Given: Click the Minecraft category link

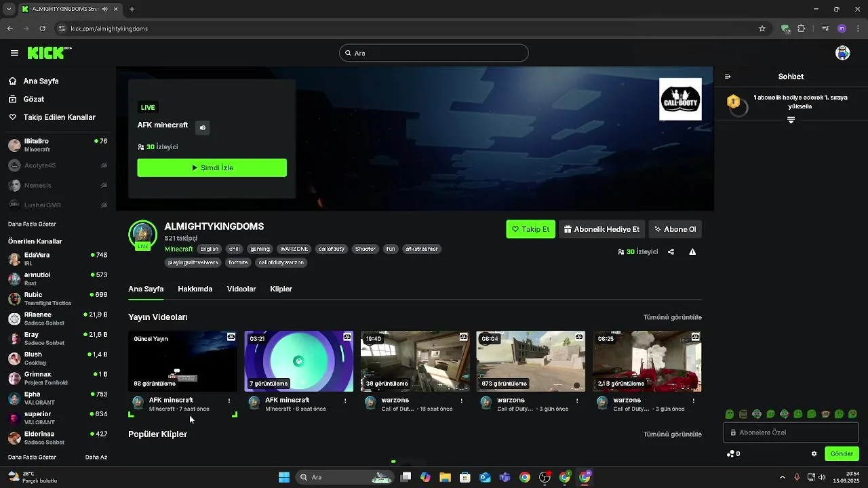Looking at the screenshot, I should [x=178, y=249].
